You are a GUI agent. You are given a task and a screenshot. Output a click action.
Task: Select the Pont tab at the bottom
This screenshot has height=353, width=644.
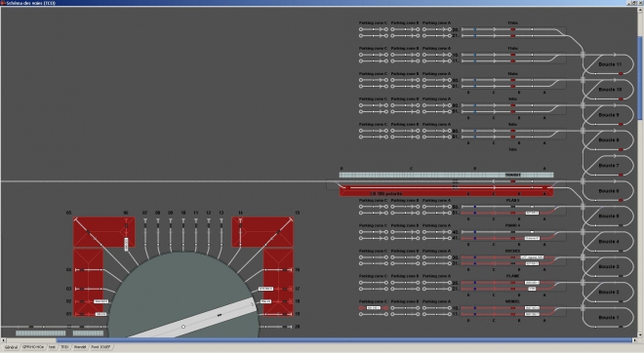pyautogui.click(x=101, y=347)
